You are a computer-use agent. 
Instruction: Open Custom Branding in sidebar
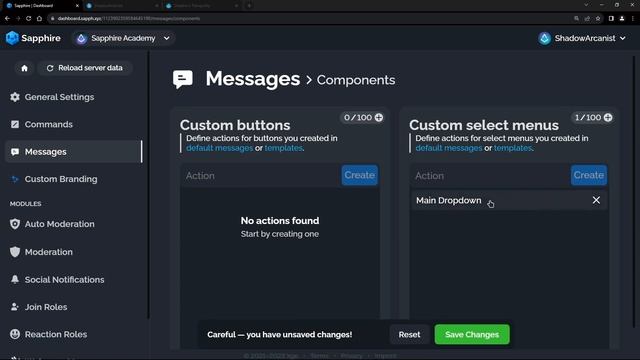click(x=73, y=179)
